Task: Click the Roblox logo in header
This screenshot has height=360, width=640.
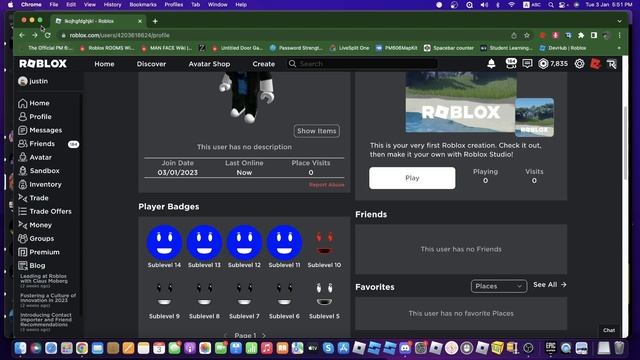Action: pyautogui.click(x=43, y=64)
